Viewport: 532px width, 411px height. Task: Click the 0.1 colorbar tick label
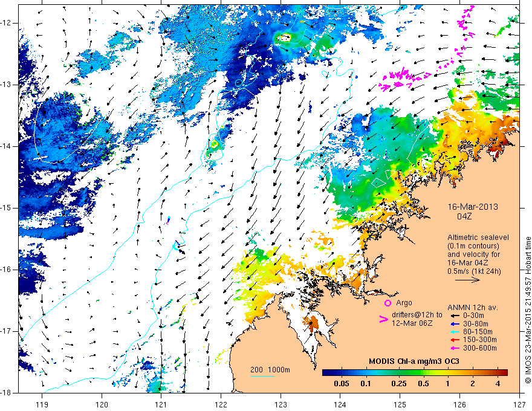[365, 384]
